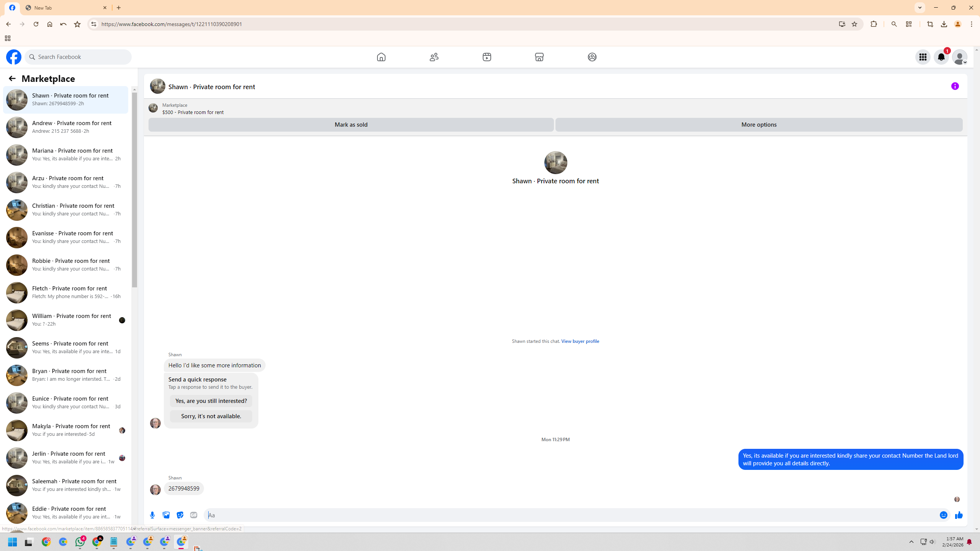980x551 pixels.
Task: Send a thumbs-up like
Action: pos(959,515)
